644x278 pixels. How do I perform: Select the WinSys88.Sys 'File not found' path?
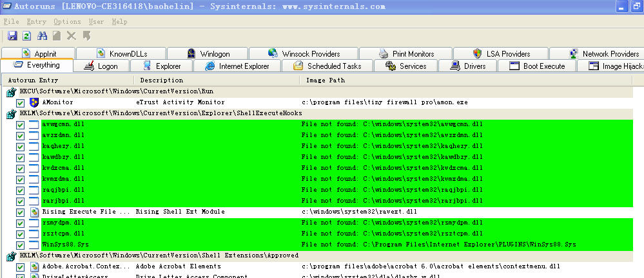point(438,245)
